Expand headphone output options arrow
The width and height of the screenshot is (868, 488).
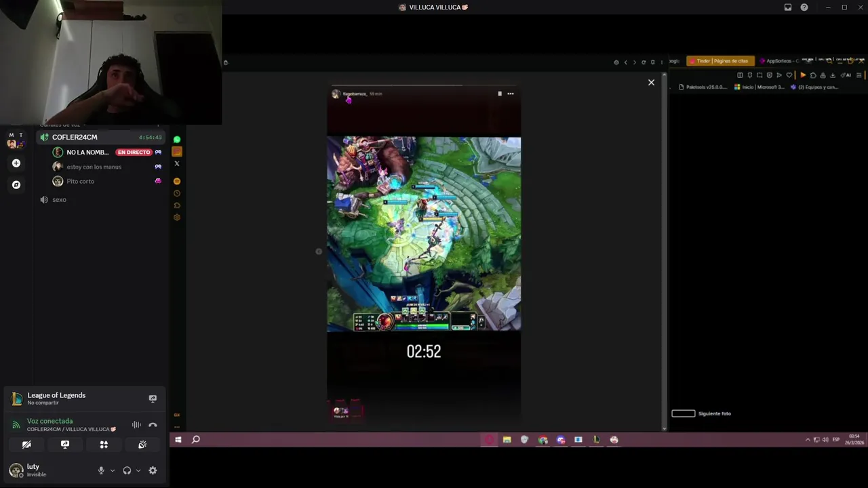pyautogui.click(x=138, y=470)
